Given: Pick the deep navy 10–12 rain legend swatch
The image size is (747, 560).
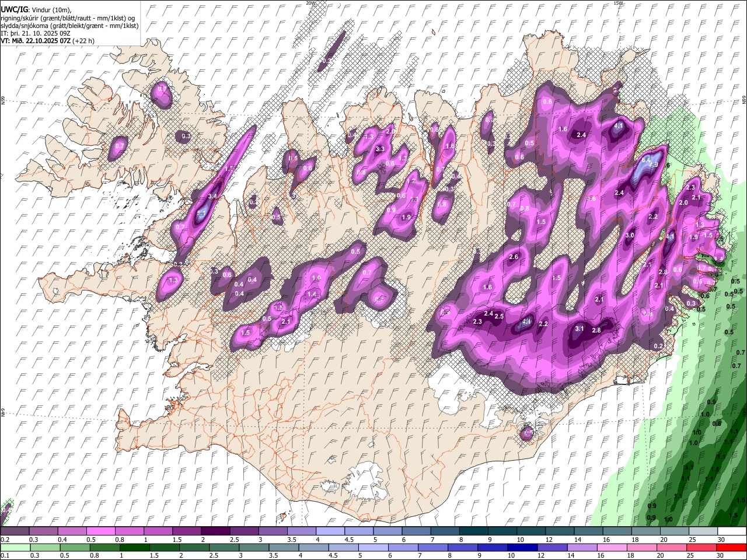Looking at the screenshot, I should coord(522,548).
